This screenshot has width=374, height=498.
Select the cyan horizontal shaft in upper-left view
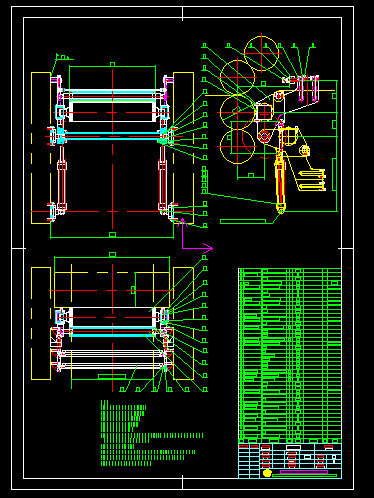[113, 135]
